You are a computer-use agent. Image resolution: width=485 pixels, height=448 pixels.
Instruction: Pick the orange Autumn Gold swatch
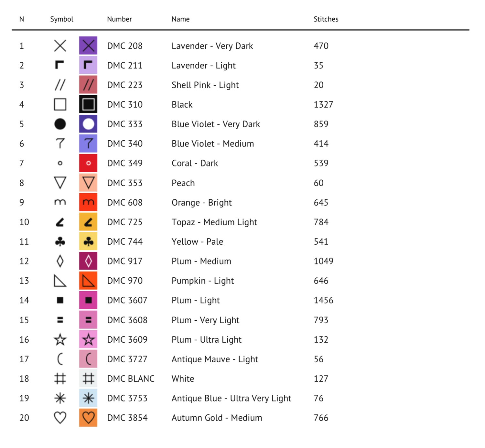tap(88, 418)
